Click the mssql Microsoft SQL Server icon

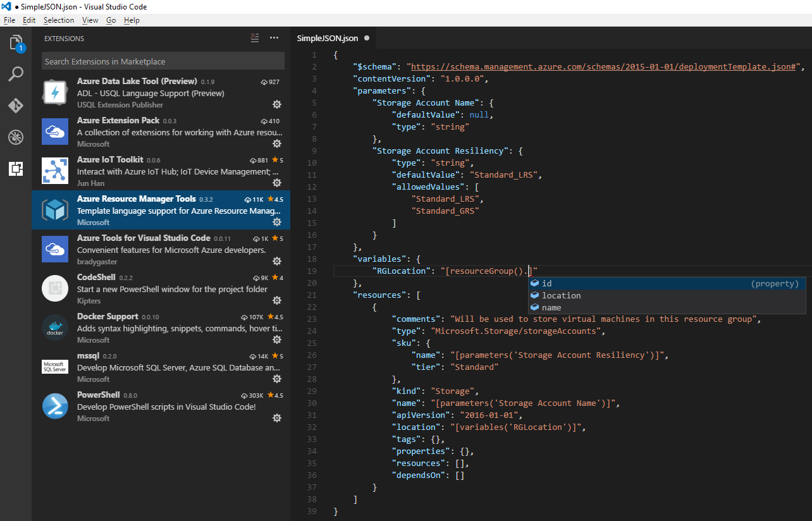[x=55, y=367]
